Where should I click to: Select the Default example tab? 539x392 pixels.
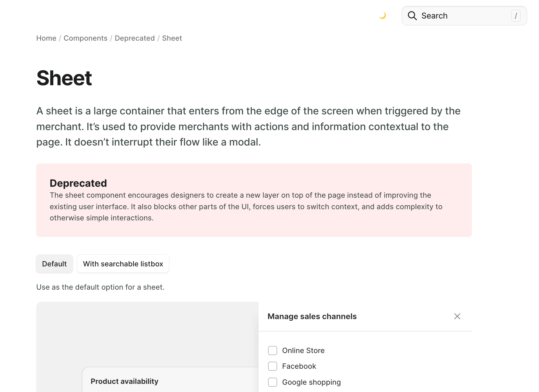pos(54,264)
